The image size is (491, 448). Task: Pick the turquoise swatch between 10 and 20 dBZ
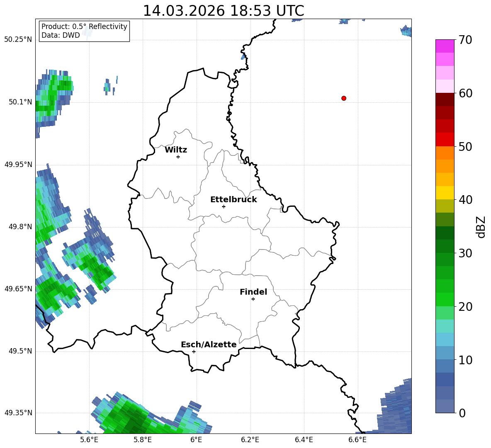tap(445, 326)
